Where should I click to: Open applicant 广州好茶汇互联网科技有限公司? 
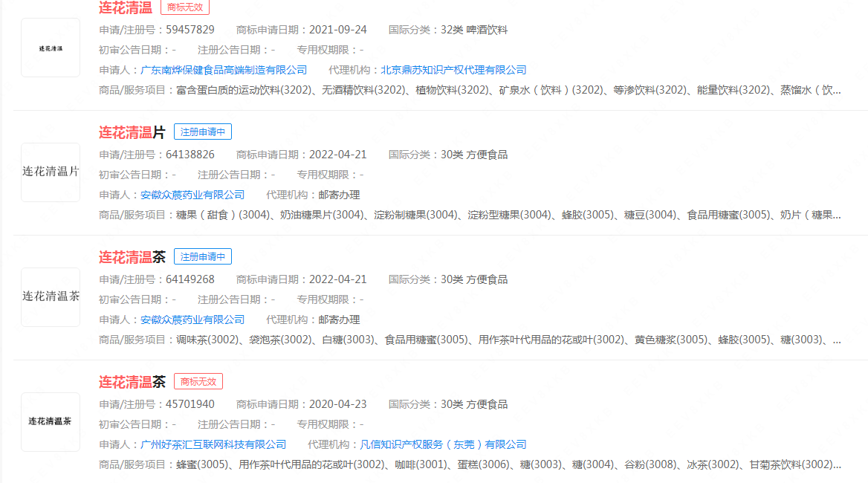pos(213,445)
